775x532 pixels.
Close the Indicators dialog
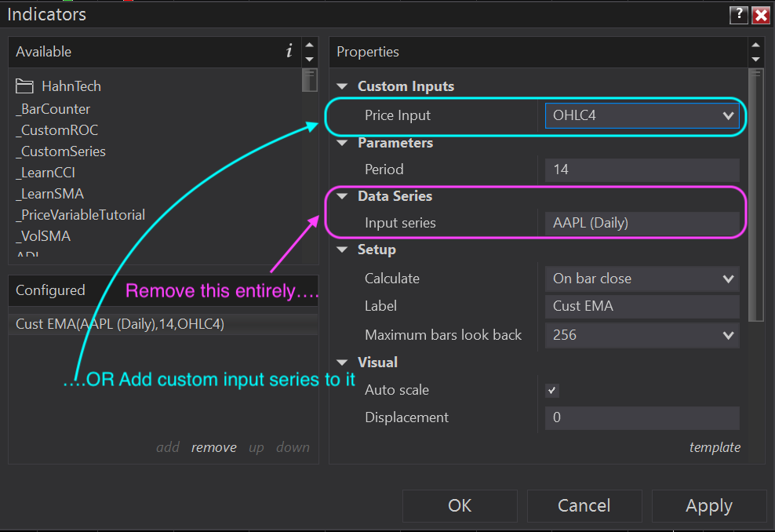pos(761,15)
